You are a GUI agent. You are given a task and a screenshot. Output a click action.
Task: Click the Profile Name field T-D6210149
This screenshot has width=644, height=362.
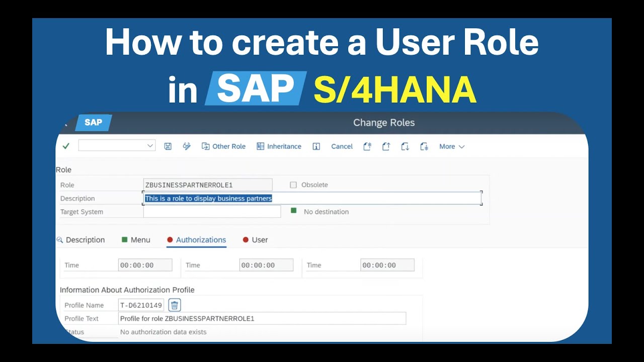(x=141, y=305)
